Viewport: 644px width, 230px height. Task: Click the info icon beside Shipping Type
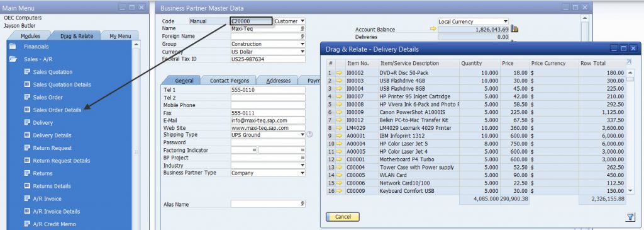309,135
